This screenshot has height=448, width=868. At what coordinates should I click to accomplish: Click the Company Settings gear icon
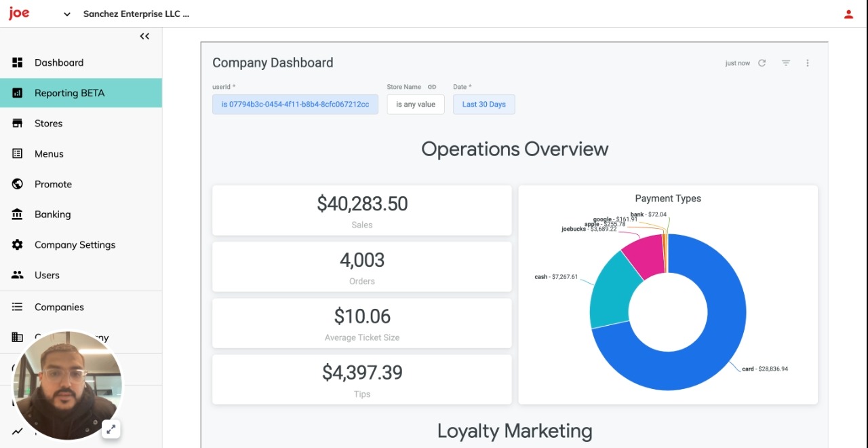(18, 245)
